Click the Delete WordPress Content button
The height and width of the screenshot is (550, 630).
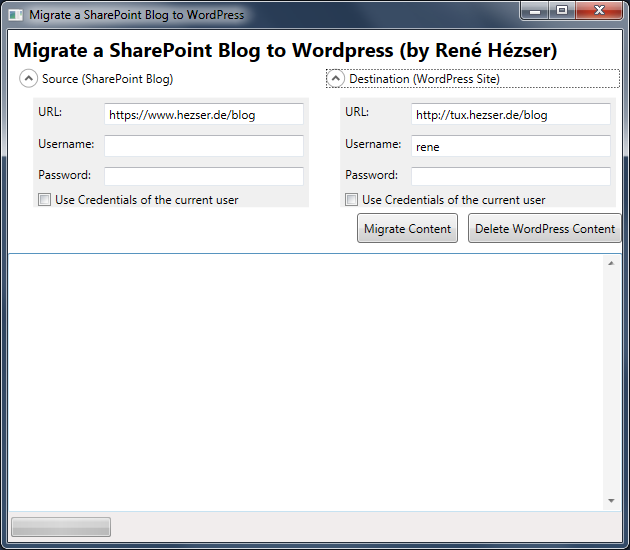pos(544,228)
